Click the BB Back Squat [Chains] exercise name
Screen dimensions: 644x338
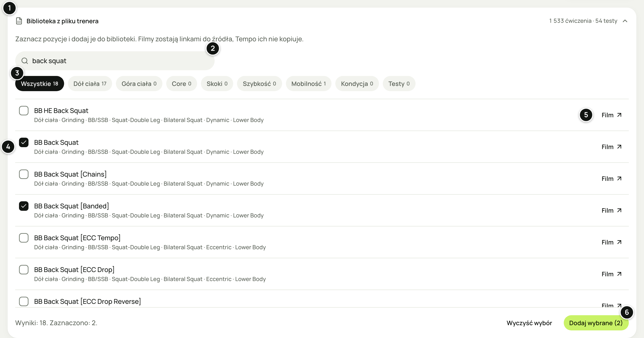coord(70,174)
